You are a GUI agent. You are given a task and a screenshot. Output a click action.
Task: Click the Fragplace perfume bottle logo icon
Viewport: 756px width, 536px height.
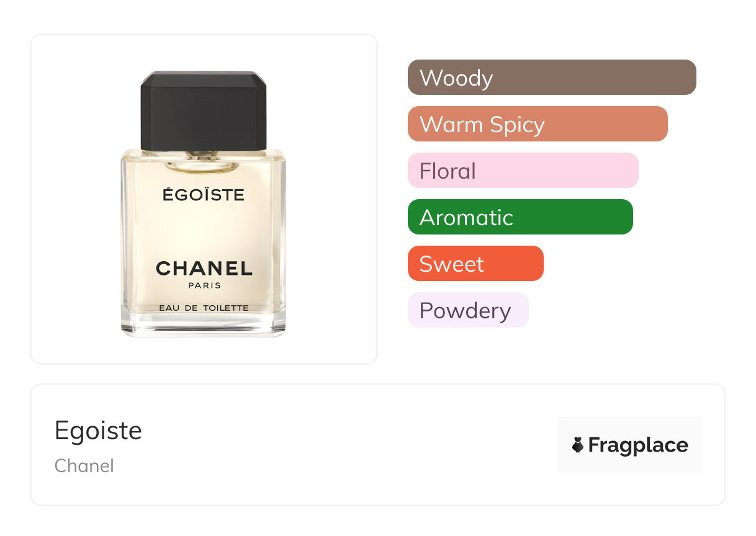578,445
